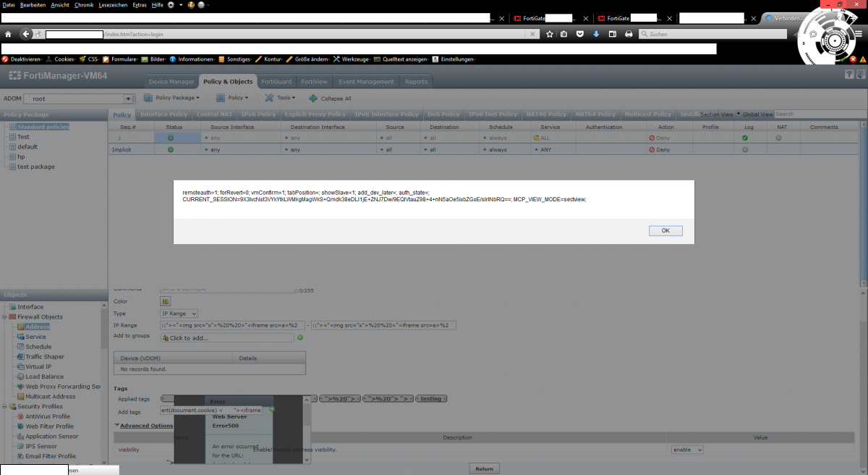Click Collapse All in the toolbar
This screenshot has height=475, width=868.
tap(331, 98)
